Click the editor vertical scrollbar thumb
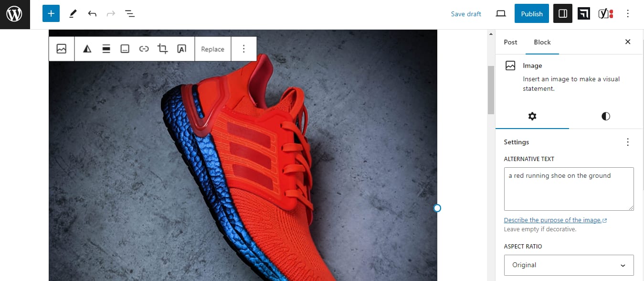Screen dimensions: 644x281 tap(491, 90)
